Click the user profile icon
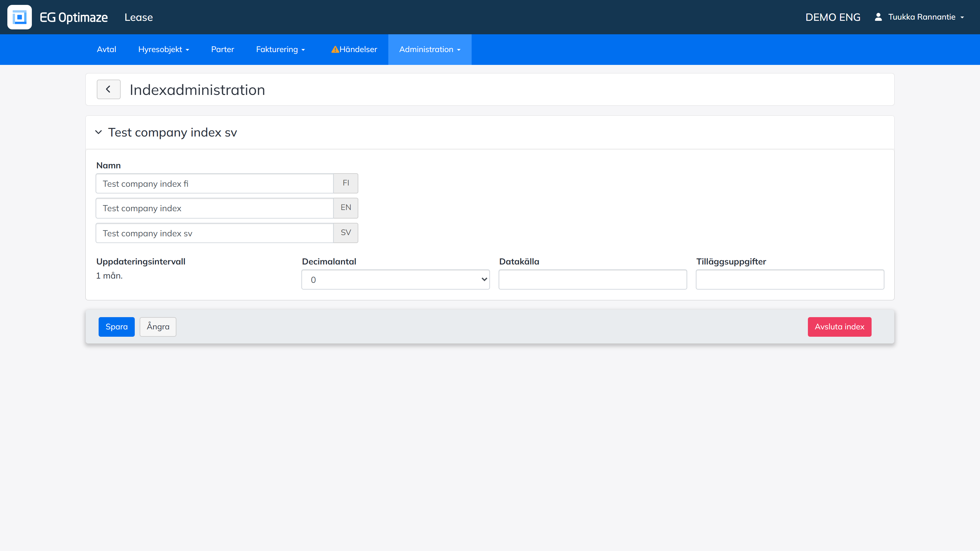The width and height of the screenshot is (980, 551). point(878,17)
